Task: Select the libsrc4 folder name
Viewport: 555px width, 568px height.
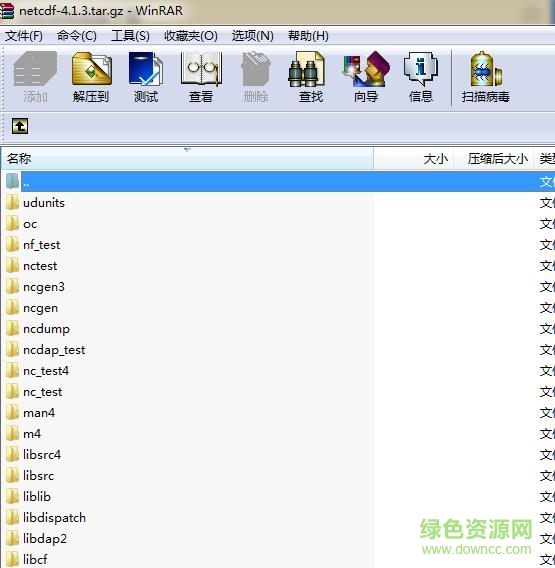Action: [x=42, y=455]
